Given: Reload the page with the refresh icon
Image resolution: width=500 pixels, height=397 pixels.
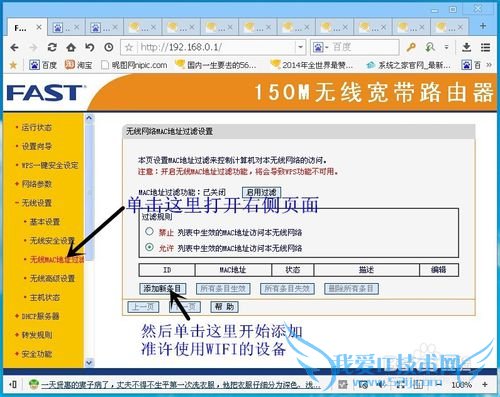Looking at the screenshot, I should (x=52, y=47).
